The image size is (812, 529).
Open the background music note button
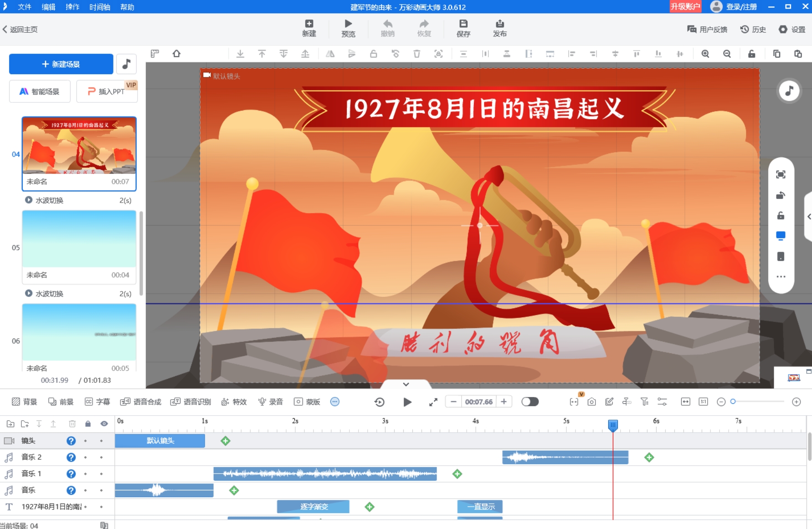126,64
